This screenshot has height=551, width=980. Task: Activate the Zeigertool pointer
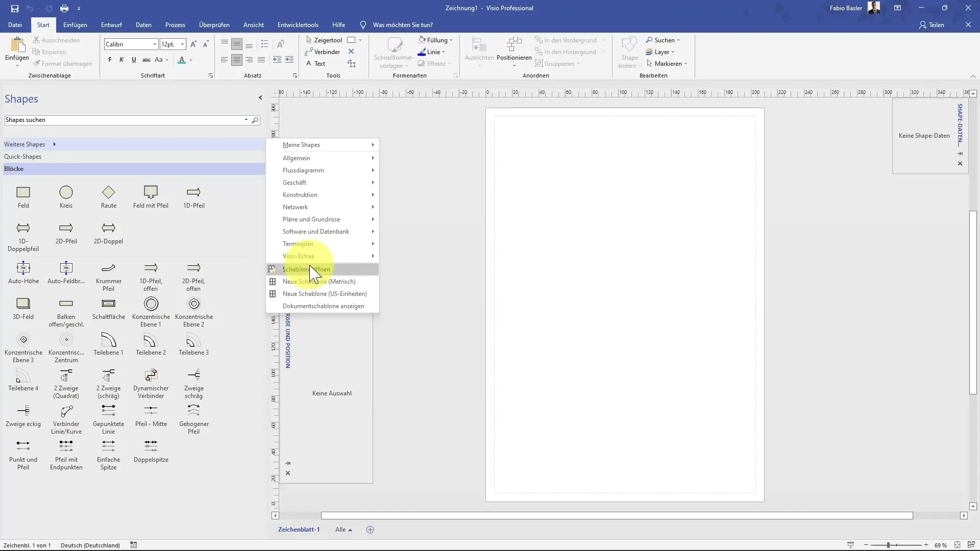pos(324,40)
